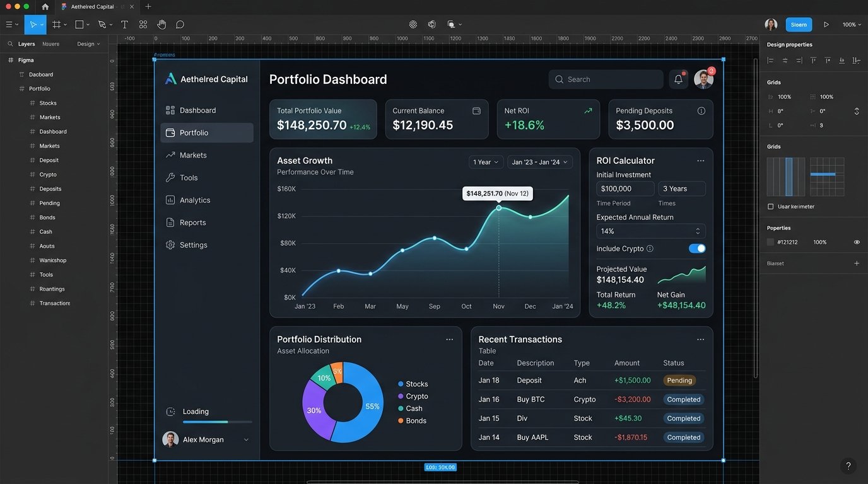Open search in Layers panel
The width and height of the screenshot is (868, 484).
tap(11, 44)
